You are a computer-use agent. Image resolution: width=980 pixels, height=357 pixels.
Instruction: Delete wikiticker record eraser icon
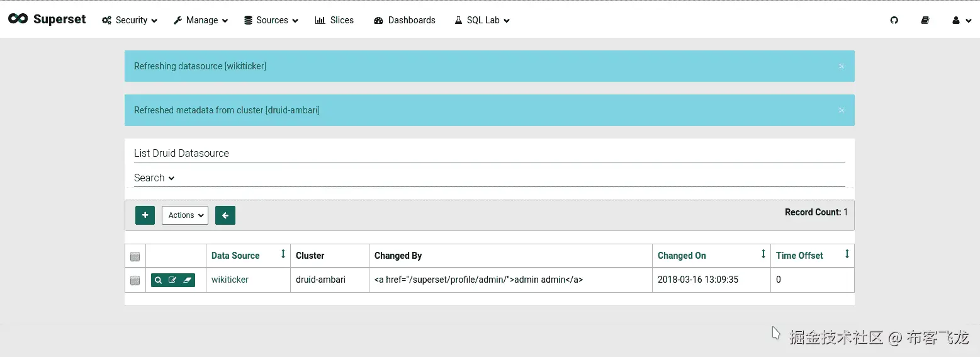click(x=187, y=280)
